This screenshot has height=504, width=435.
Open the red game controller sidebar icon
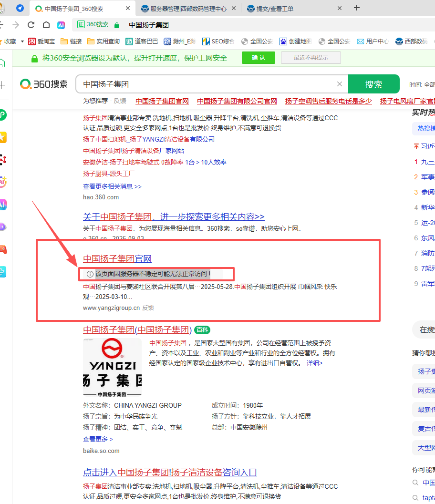point(2,250)
